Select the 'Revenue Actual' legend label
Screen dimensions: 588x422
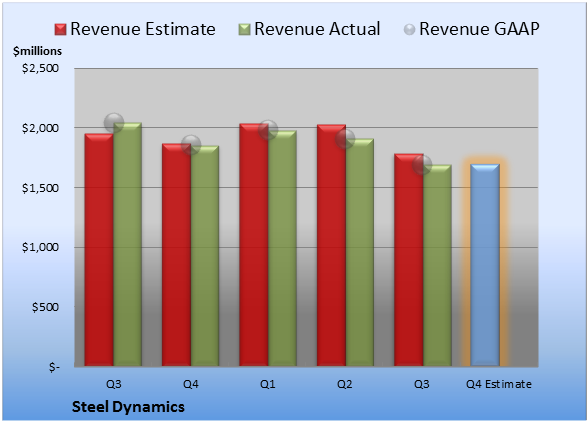click(x=317, y=29)
